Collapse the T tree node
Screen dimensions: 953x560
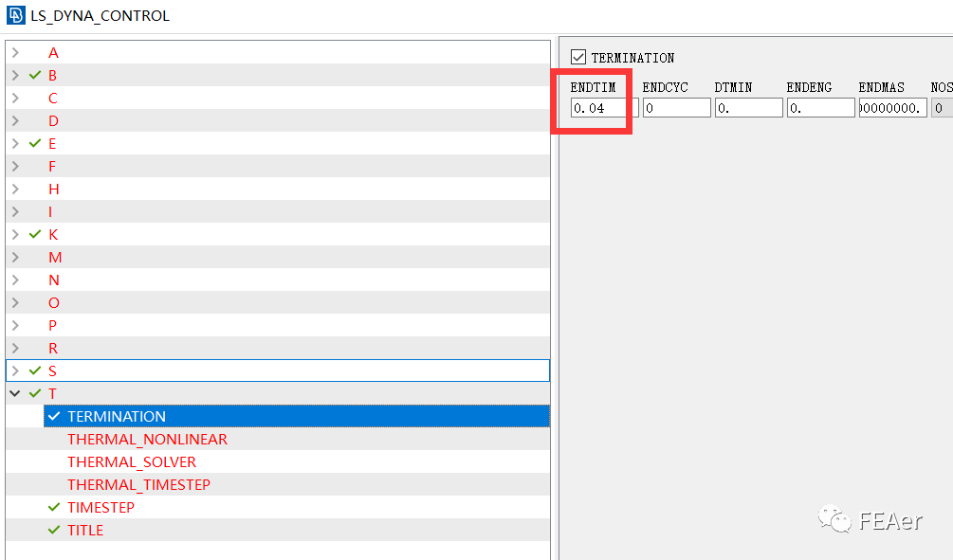coord(15,393)
